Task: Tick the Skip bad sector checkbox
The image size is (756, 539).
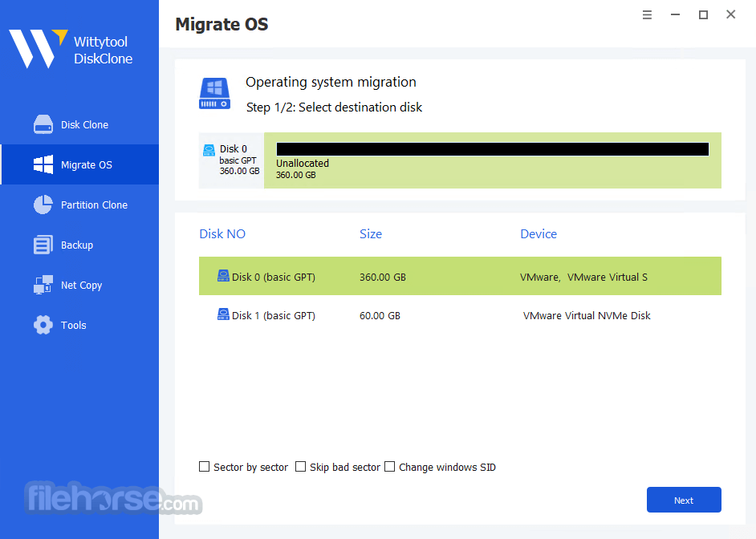Action: pyautogui.click(x=300, y=466)
